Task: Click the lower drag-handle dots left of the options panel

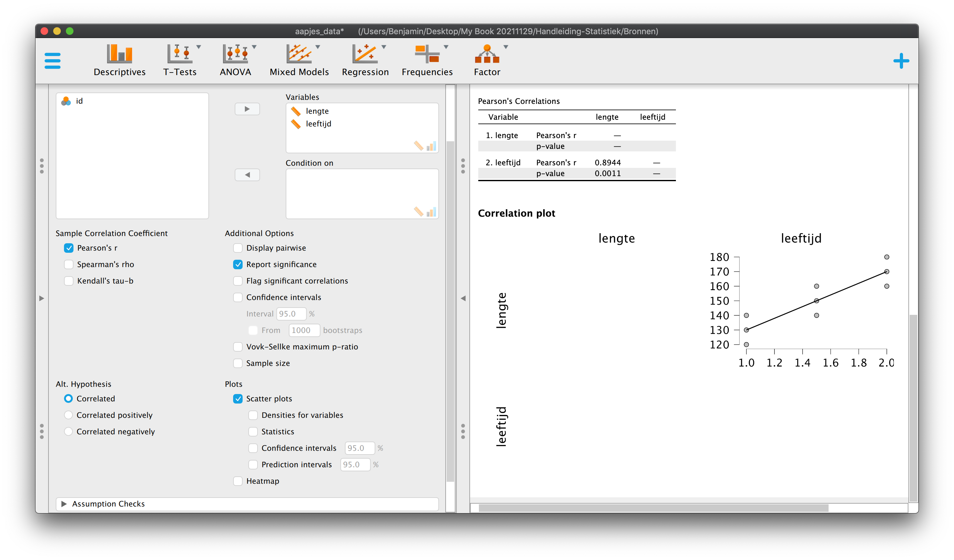Action: coord(41,432)
